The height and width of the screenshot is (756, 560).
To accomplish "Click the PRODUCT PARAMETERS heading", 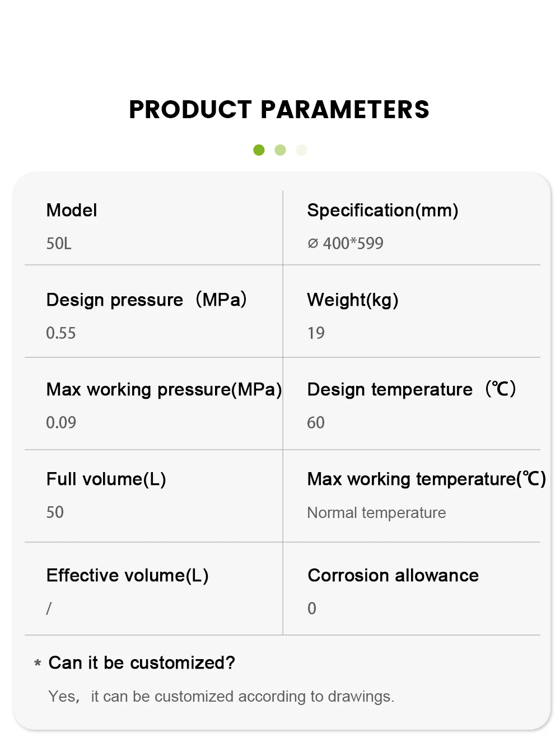I will pyautogui.click(x=279, y=110).
